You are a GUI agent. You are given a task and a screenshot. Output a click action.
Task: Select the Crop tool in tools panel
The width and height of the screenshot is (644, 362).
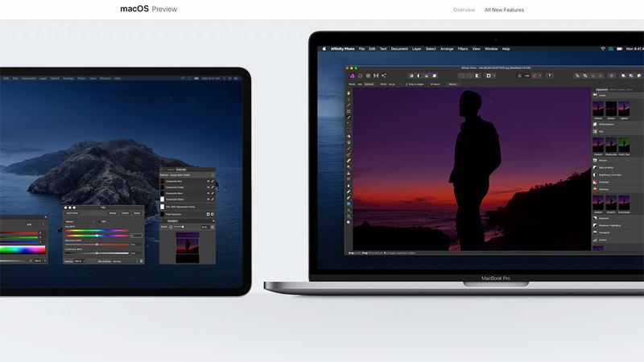[x=349, y=112]
